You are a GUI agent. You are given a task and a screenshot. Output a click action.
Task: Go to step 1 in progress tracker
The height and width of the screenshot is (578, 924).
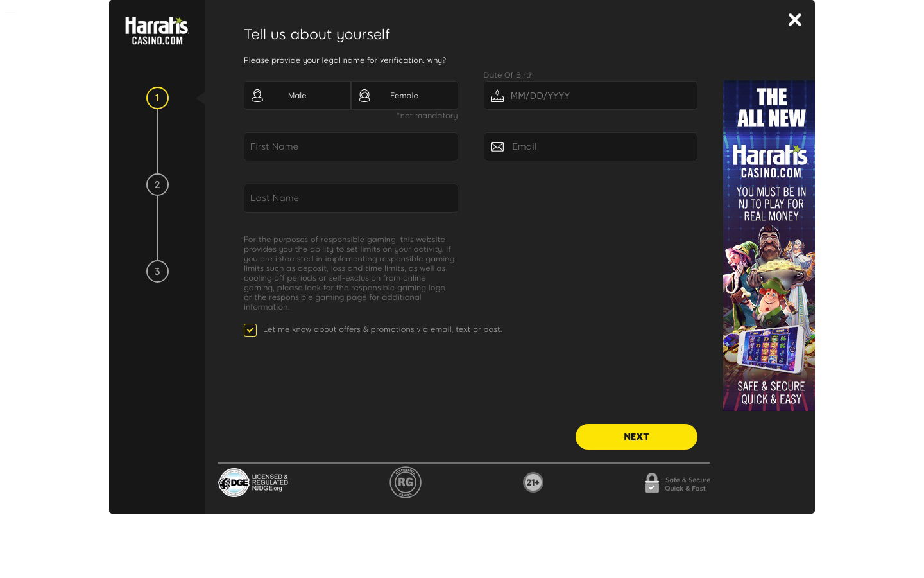point(157,98)
